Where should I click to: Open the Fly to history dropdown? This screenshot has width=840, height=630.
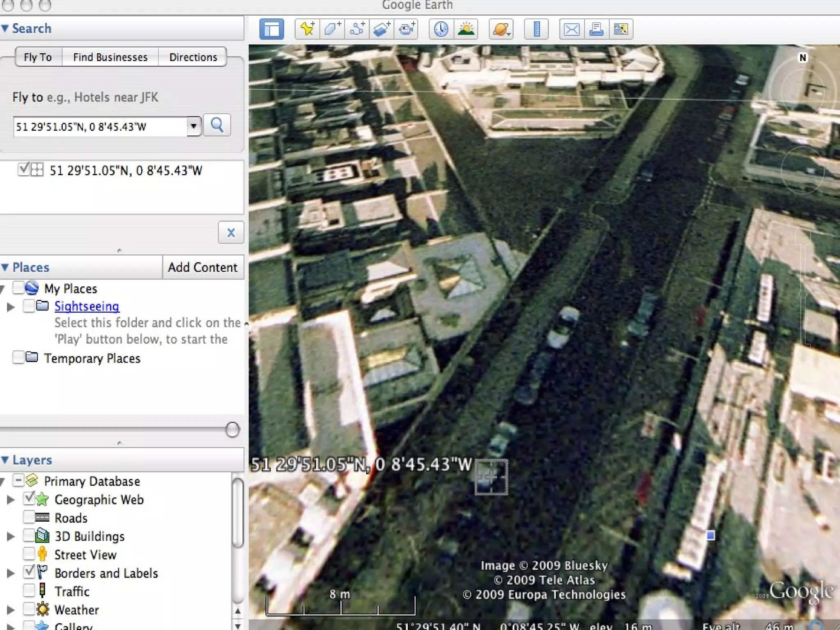coord(194,126)
